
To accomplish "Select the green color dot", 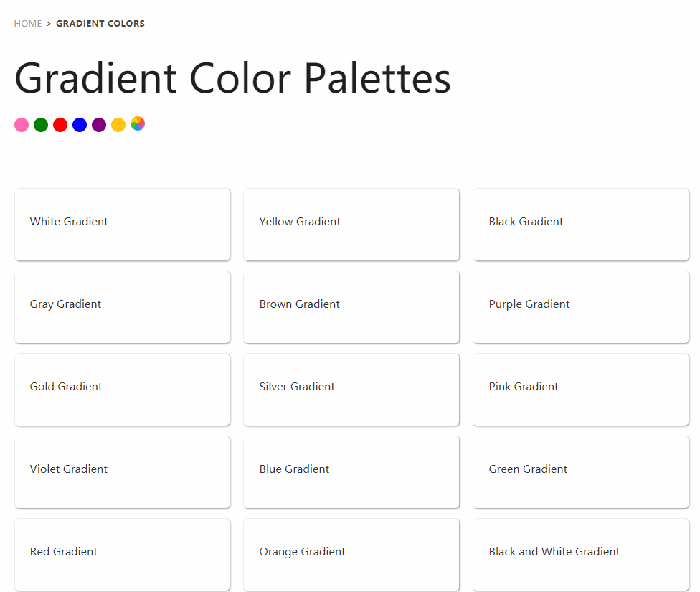I will click(x=41, y=125).
